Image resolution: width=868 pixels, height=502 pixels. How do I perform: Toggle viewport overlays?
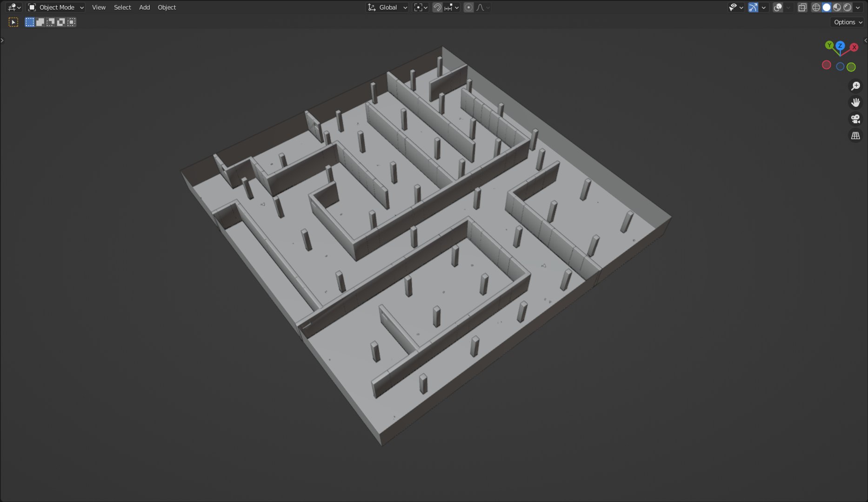tap(778, 7)
